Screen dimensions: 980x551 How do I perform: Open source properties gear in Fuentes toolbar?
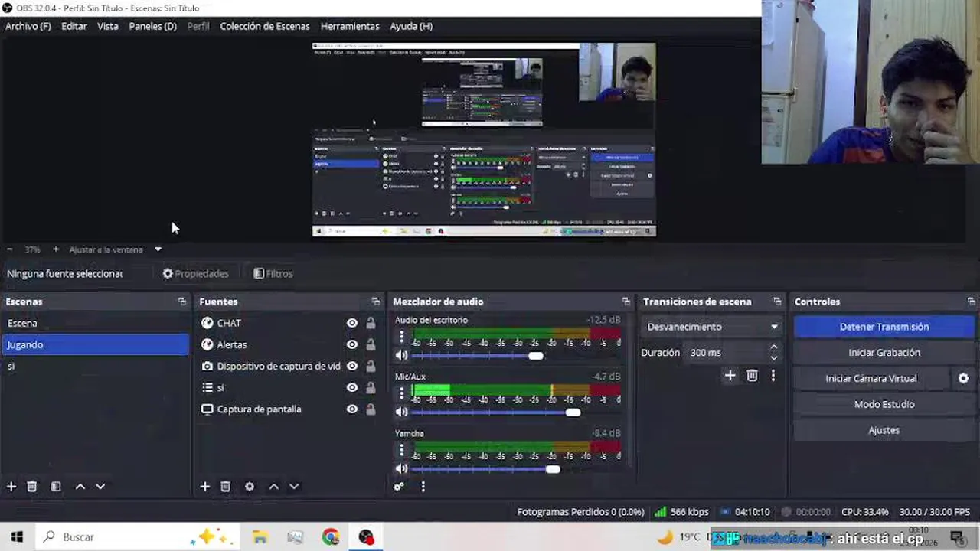(250, 487)
